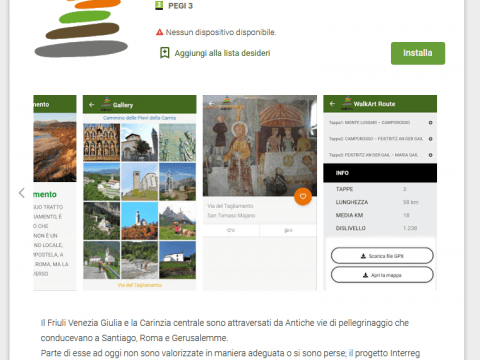Click the golden altarpiece gallery photo

[x=102, y=142]
